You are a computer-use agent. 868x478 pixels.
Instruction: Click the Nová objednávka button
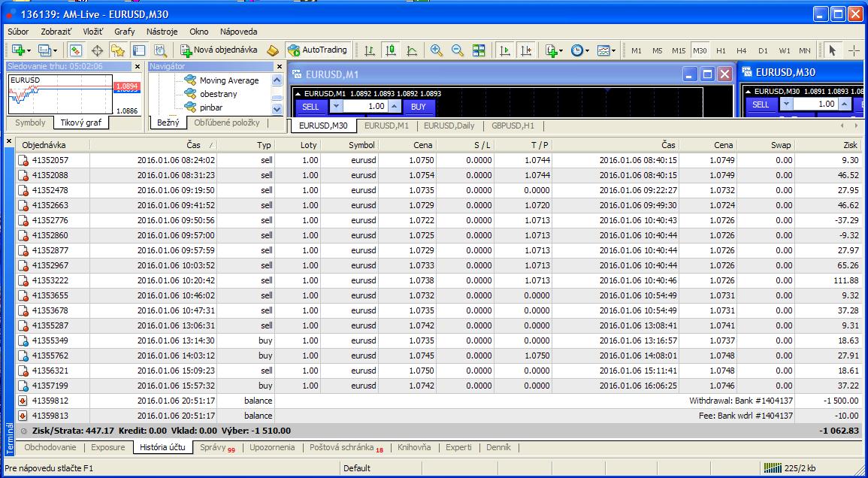click(219, 50)
